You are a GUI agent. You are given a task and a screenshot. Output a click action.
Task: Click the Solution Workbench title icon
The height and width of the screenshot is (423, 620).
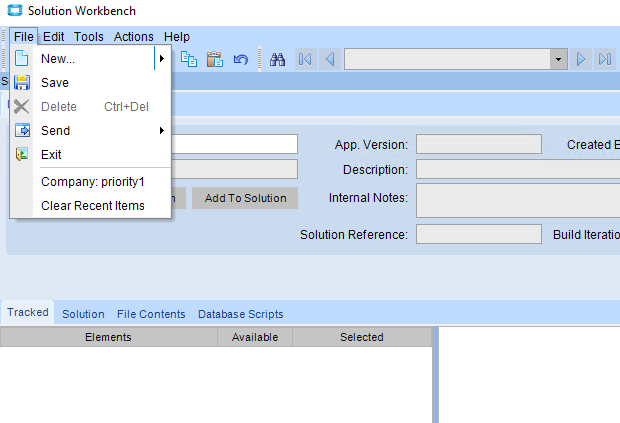click(15, 10)
